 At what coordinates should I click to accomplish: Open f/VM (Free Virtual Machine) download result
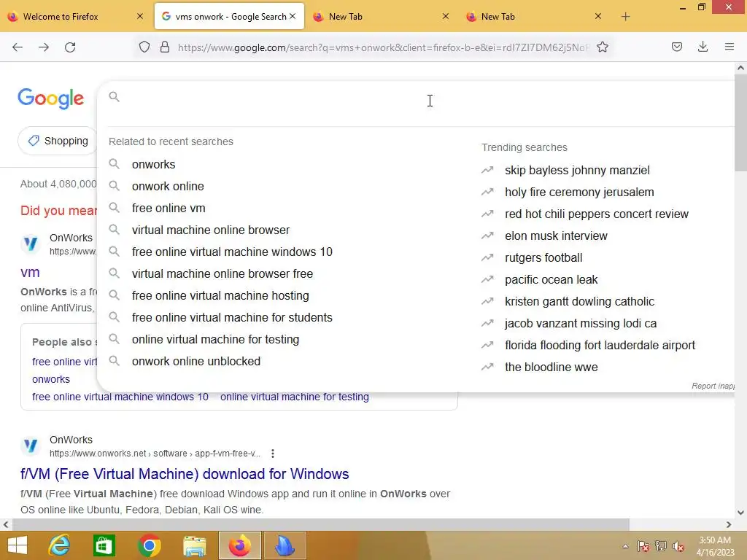(185, 474)
